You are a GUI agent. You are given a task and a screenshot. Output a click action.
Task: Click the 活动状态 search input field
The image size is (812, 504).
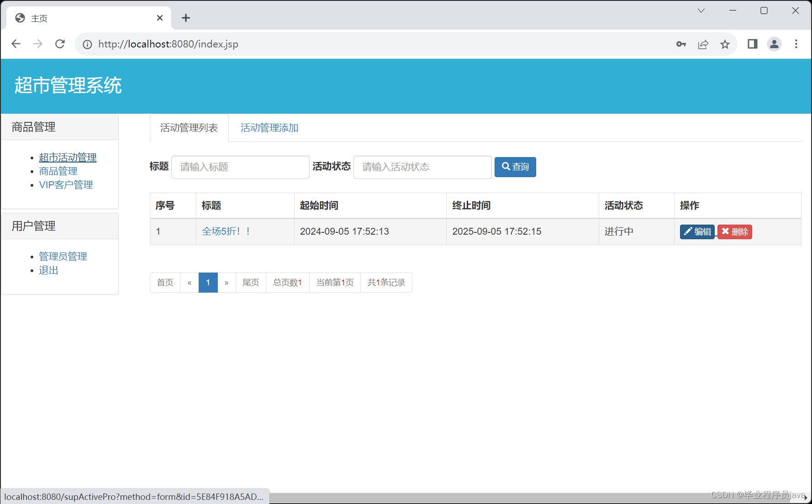(422, 167)
